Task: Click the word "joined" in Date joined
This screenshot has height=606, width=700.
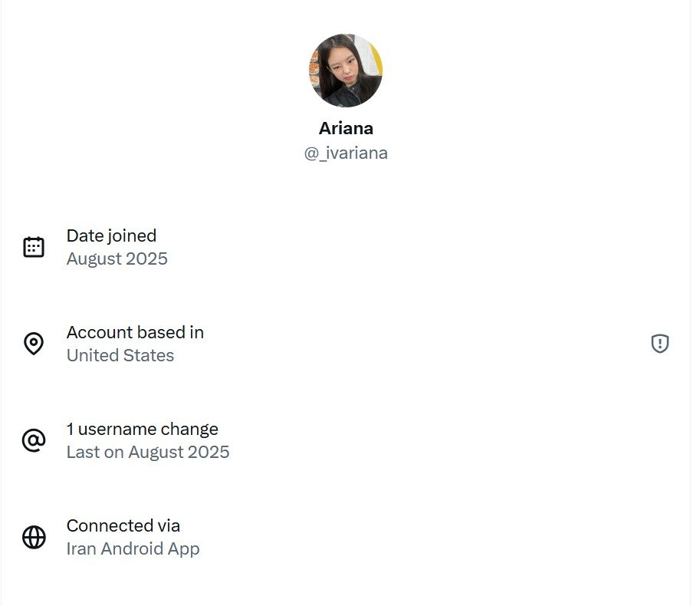Action: pyautogui.click(x=130, y=235)
